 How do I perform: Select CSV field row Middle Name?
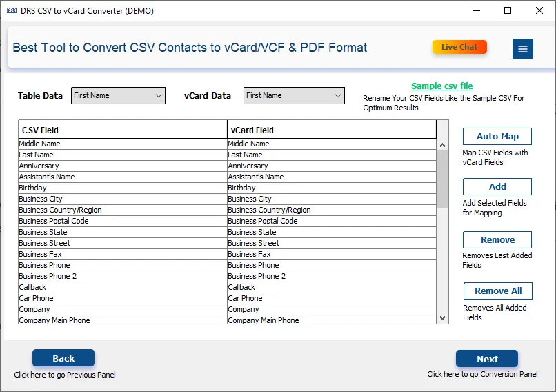pos(123,144)
